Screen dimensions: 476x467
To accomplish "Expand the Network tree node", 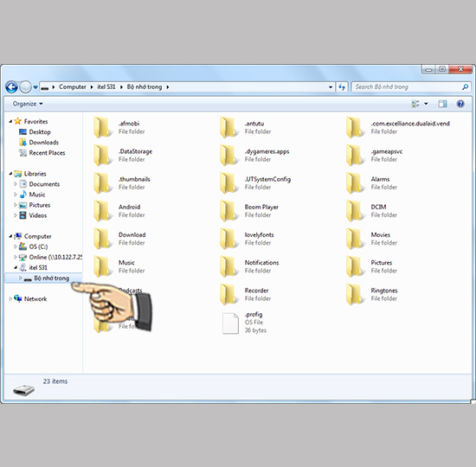I will click(x=10, y=299).
